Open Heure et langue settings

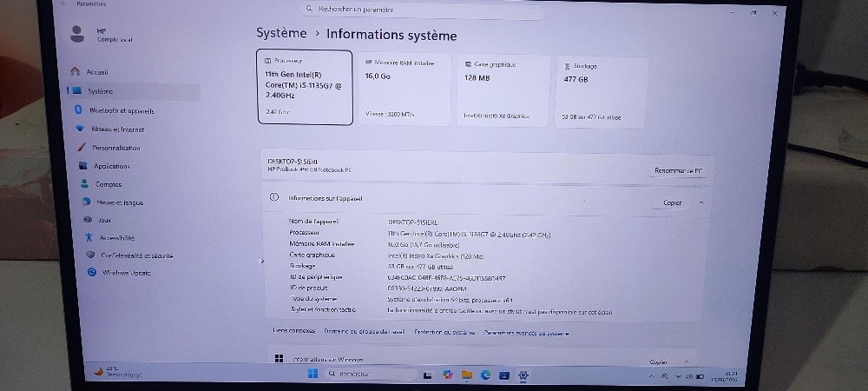(112, 202)
